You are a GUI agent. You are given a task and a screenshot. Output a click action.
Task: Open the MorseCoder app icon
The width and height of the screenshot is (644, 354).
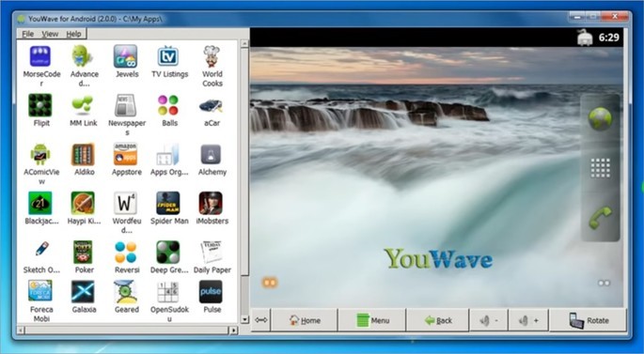tap(40, 56)
